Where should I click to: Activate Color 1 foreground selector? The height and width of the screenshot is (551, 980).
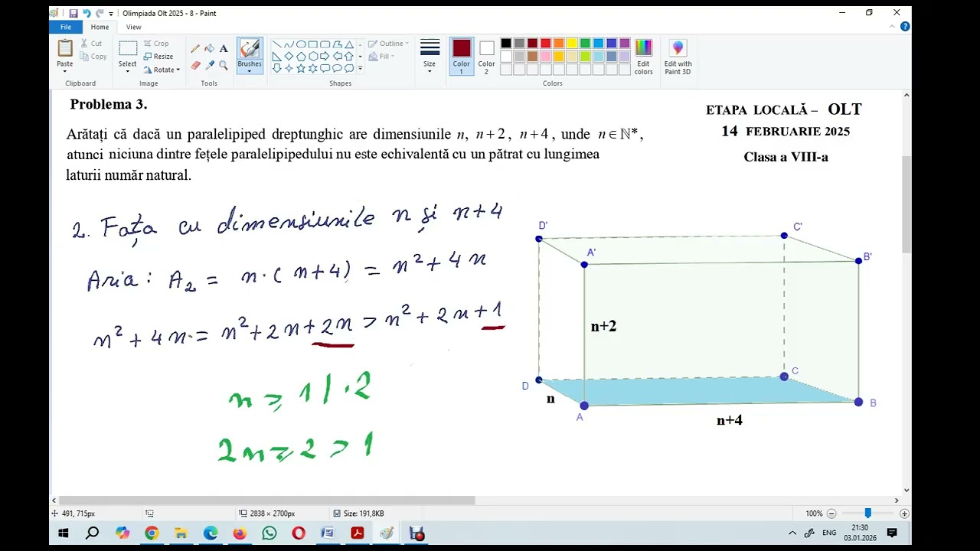pyautogui.click(x=461, y=57)
